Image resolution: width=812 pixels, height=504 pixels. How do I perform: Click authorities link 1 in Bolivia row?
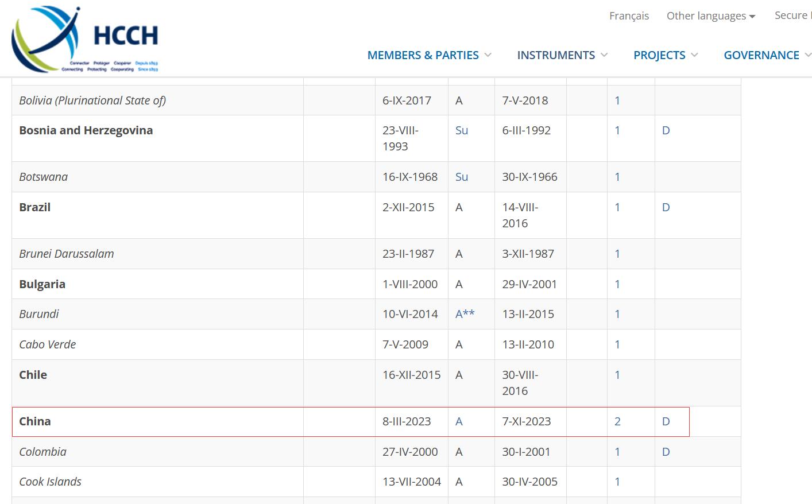pos(617,100)
